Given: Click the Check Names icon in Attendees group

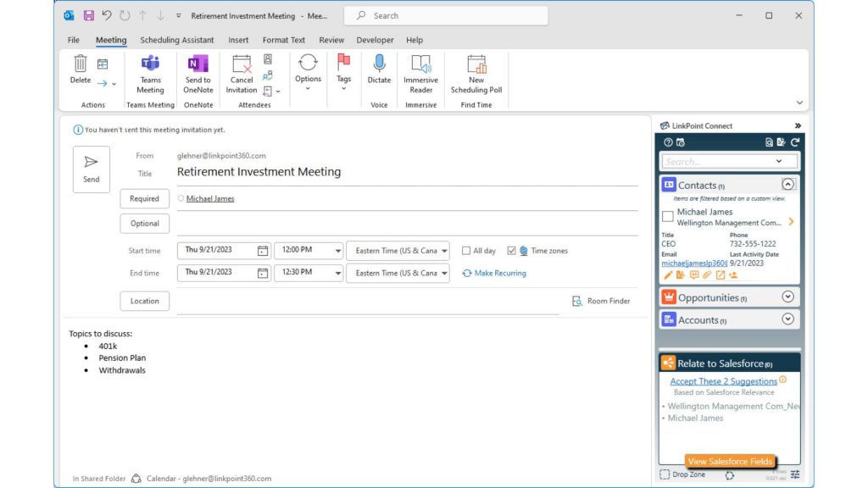Looking at the screenshot, I should 268,75.
